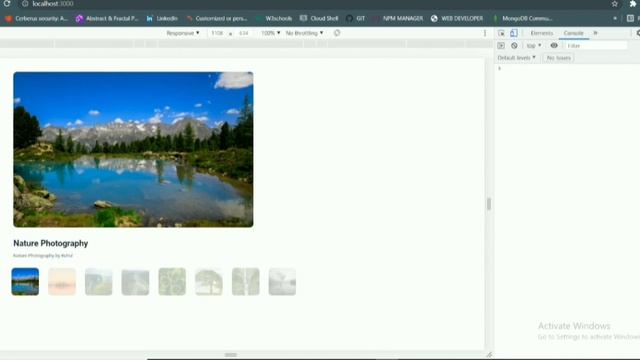Select the last grey misty thumbnail
The height and width of the screenshot is (360, 640).
pyautogui.click(x=282, y=282)
